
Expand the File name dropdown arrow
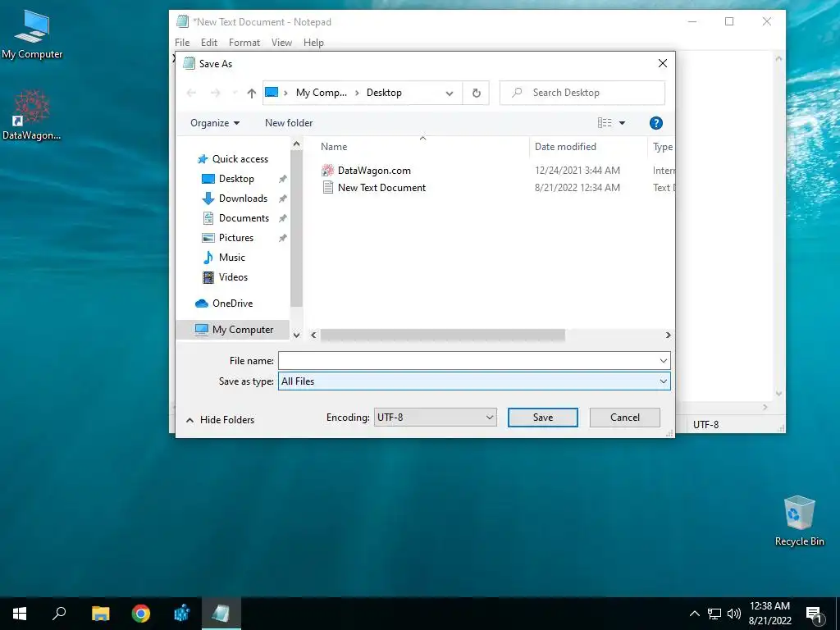click(x=663, y=361)
